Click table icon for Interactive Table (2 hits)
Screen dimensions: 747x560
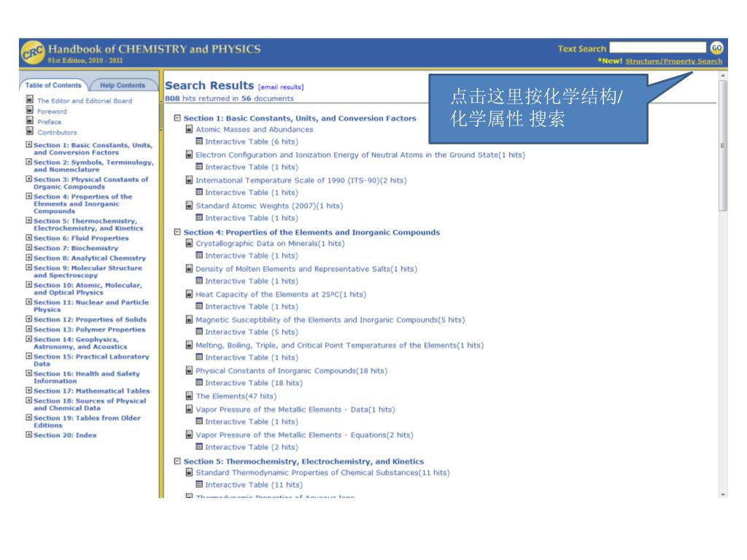point(199,447)
